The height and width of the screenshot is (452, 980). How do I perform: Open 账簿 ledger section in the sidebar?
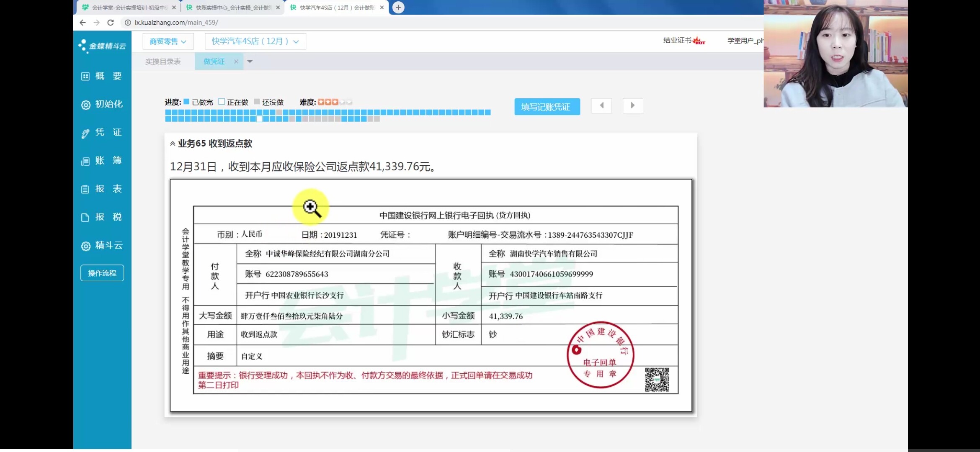tap(102, 161)
